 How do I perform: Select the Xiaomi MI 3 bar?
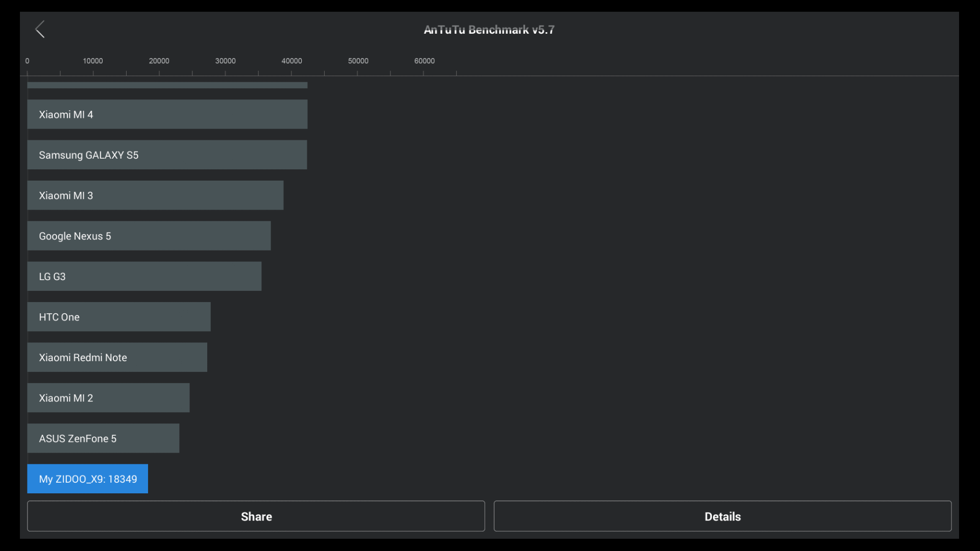(x=155, y=195)
